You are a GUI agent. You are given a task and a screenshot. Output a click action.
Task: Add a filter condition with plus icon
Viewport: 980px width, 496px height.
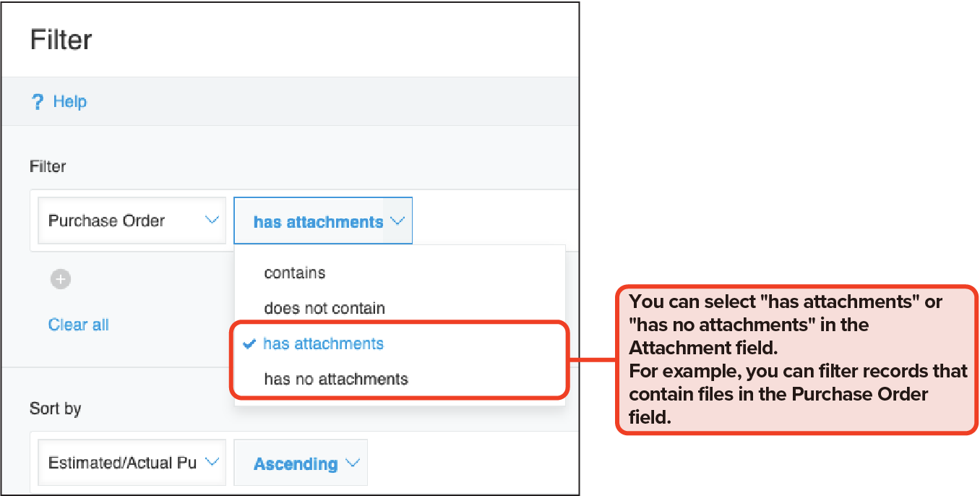point(61,279)
